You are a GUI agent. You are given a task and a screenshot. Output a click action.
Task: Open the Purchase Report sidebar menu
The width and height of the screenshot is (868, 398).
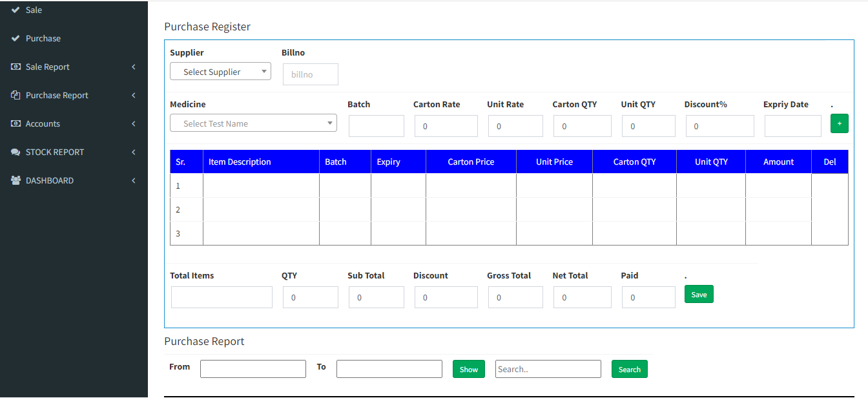pyautogui.click(x=57, y=96)
